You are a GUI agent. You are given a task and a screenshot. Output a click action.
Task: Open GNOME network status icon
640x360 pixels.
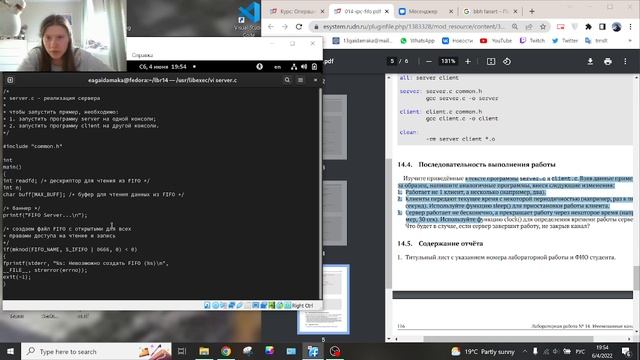pos(294,67)
